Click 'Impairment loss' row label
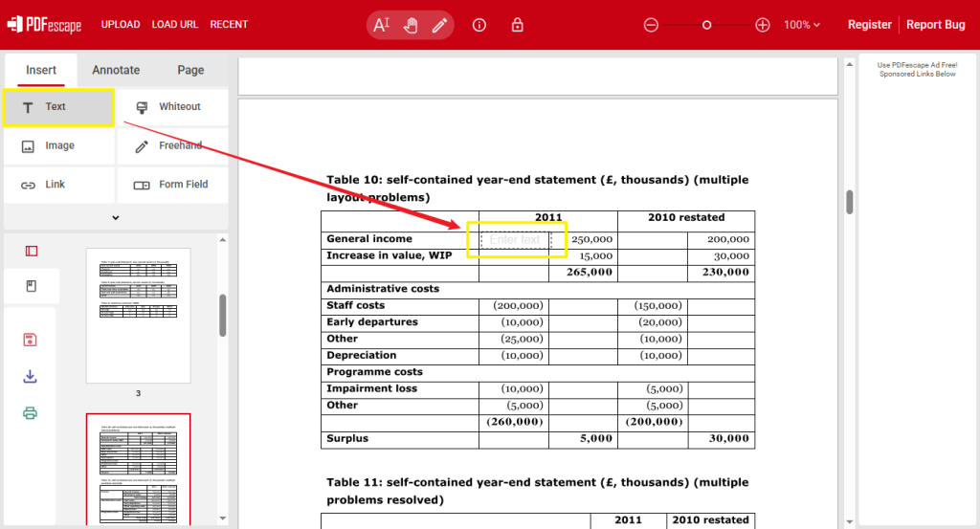This screenshot has width=980, height=529. click(x=371, y=388)
